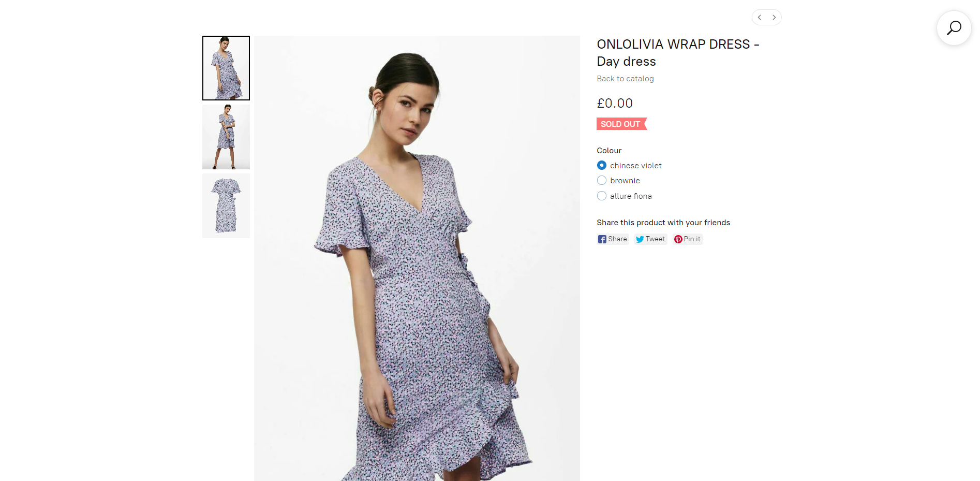Image resolution: width=980 pixels, height=481 pixels.
Task: Follow the Back to catalog link
Action: [625, 79]
